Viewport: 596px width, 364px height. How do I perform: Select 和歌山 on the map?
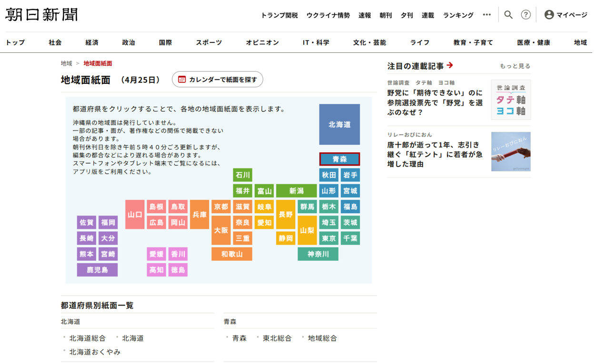click(234, 256)
